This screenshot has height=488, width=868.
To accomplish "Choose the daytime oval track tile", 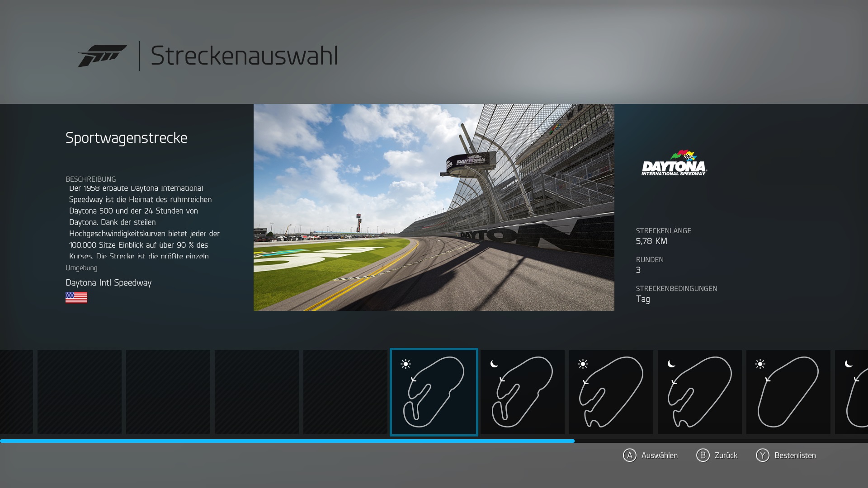I will 788,392.
